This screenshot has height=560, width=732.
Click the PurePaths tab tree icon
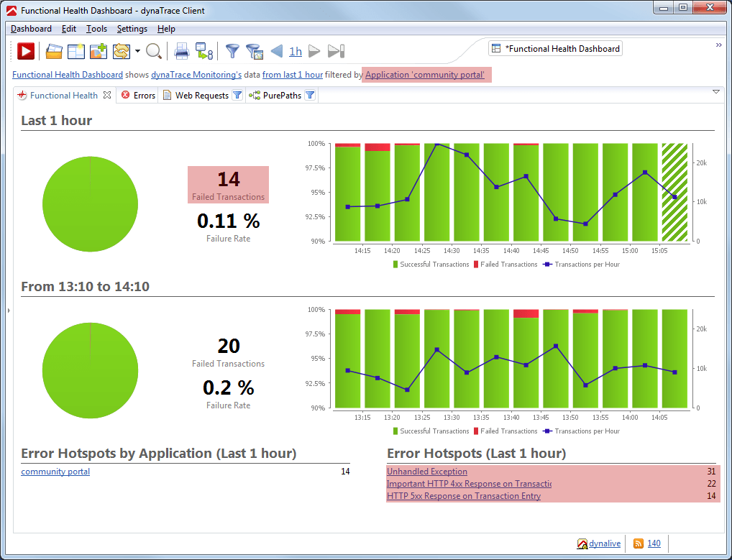(x=255, y=95)
